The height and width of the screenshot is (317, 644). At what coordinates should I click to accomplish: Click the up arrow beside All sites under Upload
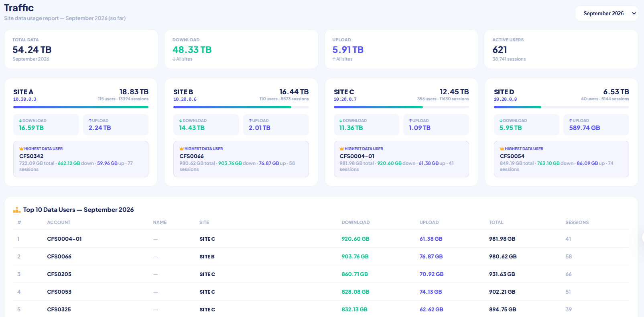(334, 59)
